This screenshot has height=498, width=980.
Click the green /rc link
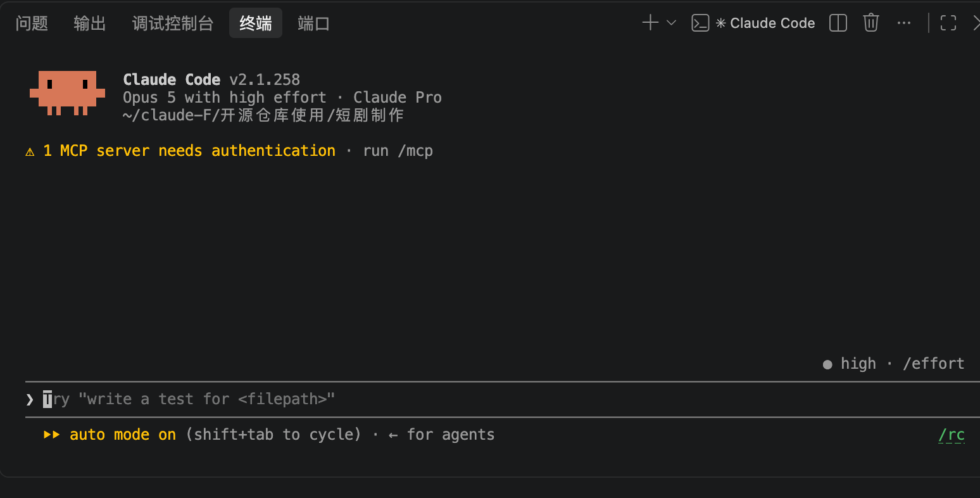[952, 435]
